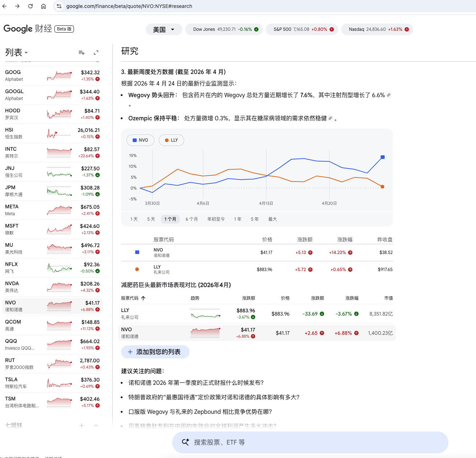Open the MSFT 微软 watchlist row

click(53, 229)
